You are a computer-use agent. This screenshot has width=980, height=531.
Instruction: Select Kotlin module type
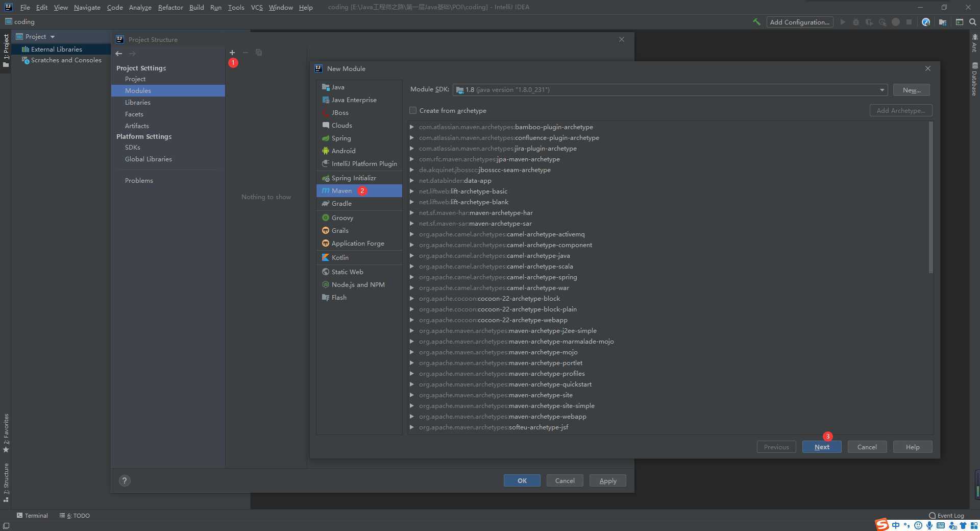359,258
